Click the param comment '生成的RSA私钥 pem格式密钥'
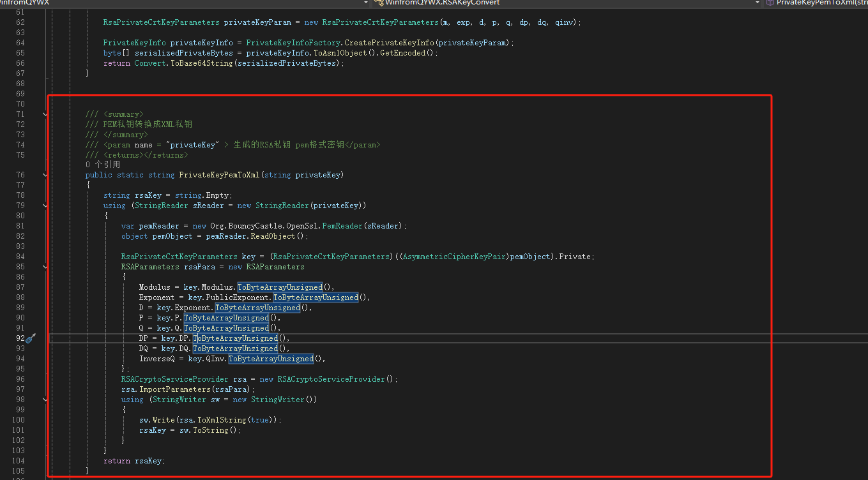Image resolution: width=868 pixels, height=480 pixels. tap(289, 145)
